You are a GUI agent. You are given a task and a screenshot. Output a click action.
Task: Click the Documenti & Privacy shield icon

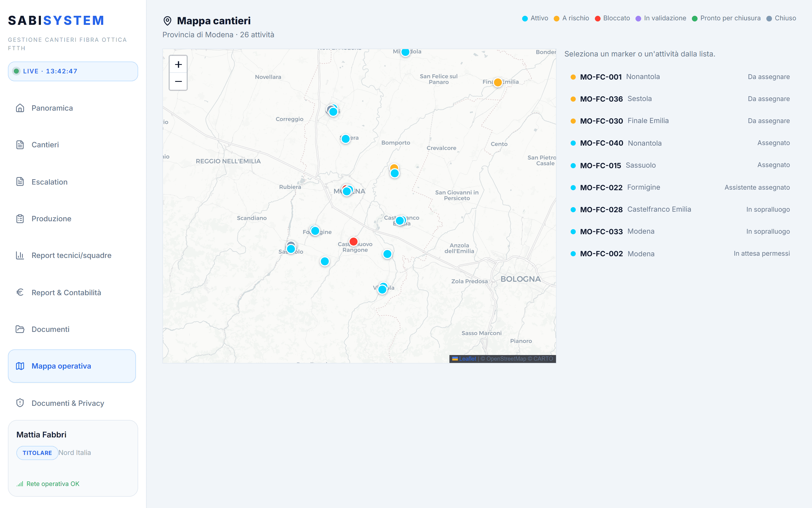click(x=20, y=403)
